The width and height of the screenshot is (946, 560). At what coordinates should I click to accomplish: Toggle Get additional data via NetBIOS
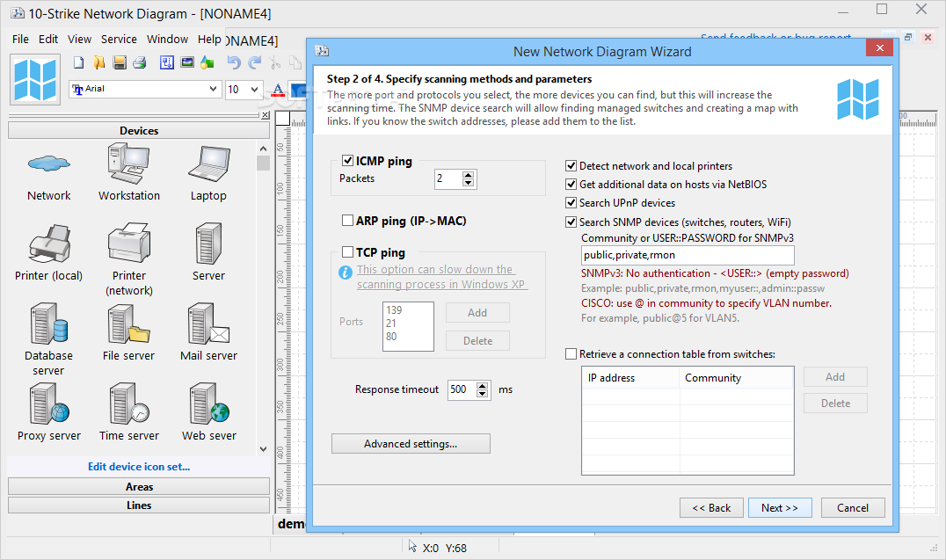[571, 184]
